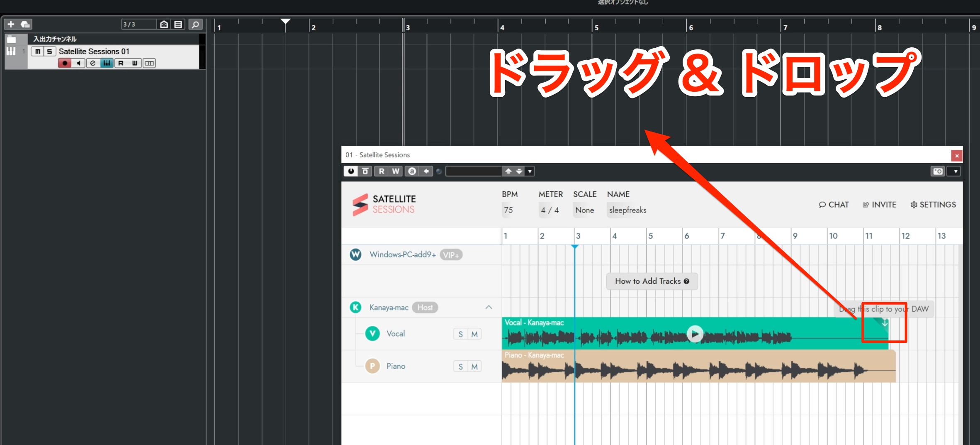Viewport: 980px width, 445px height.
Task: Mute the Piano track
Action: tap(474, 367)
